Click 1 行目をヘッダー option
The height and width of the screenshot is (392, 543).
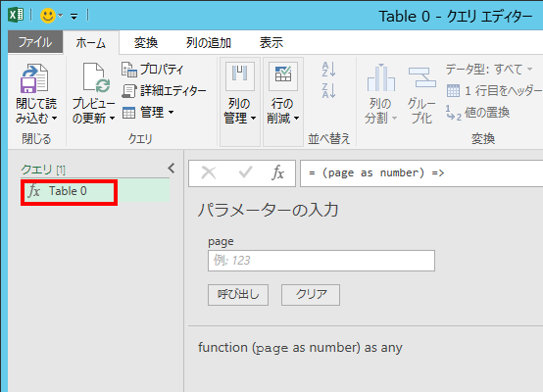click(494, 91)
